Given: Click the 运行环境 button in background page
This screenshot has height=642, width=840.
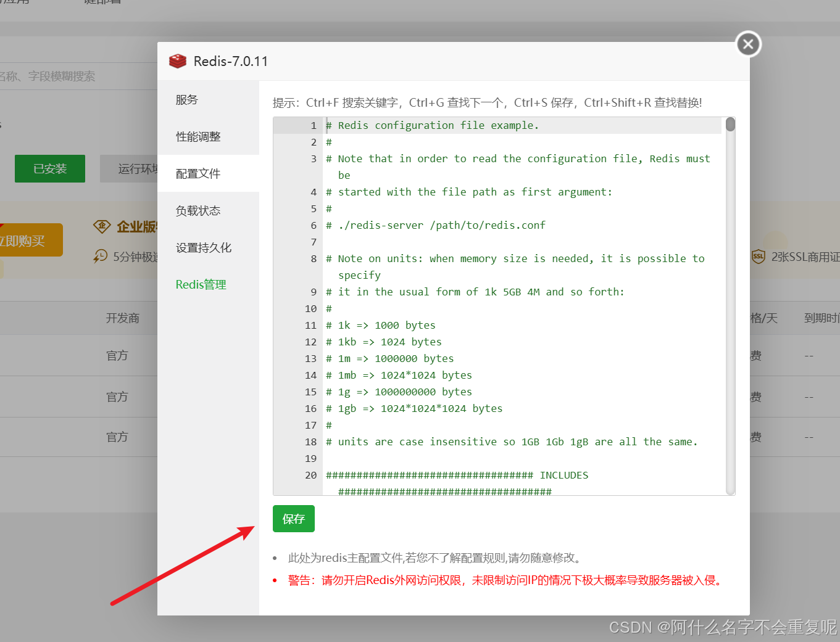Looking at the screenshot, I should [x=129, y=168].
